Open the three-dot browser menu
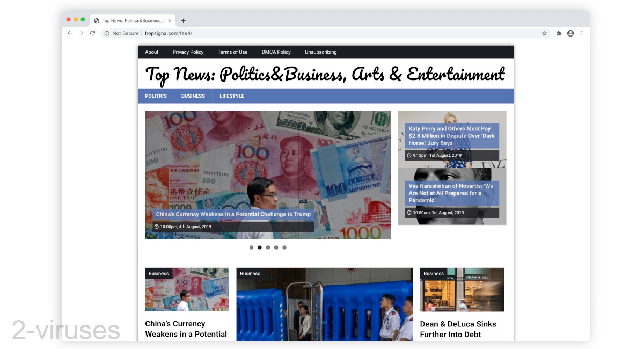 [582, 33]
